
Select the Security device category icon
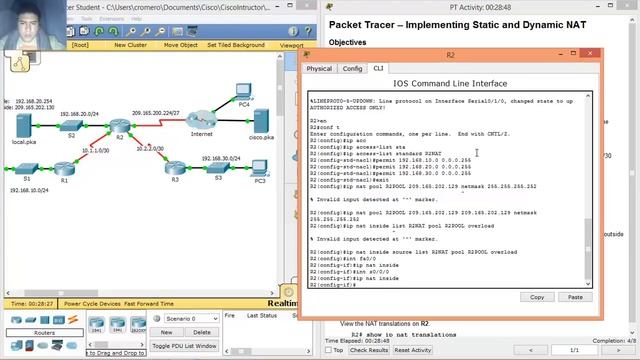pyautogui.click(x=29, y=346)
